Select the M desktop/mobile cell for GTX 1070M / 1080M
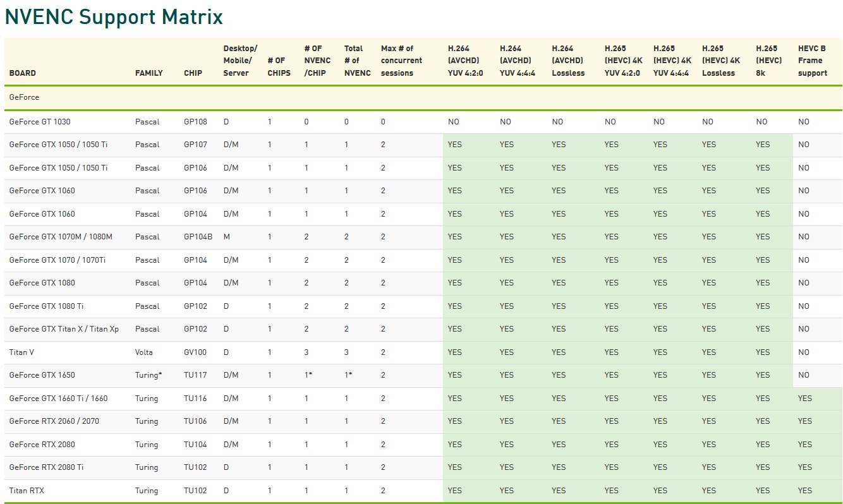Image resolution: width=843 pixels, height=504 pixels. pos(227,237)
